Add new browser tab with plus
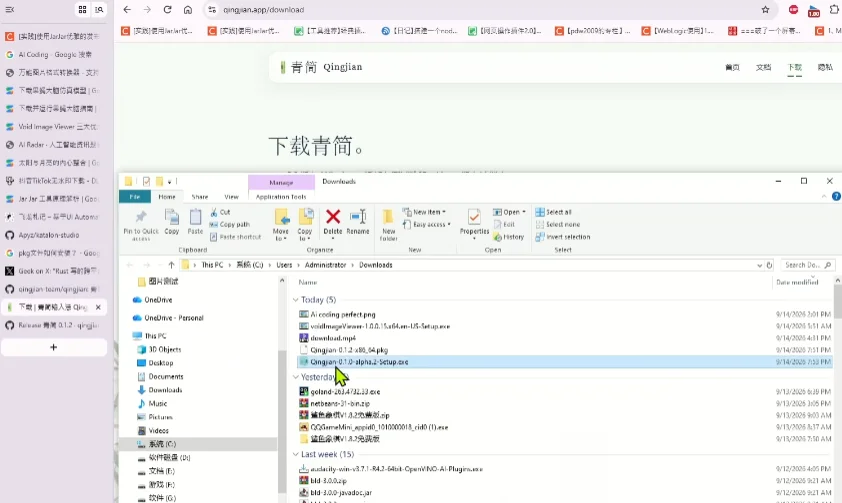The height and width of the screenshot is (503, 842). point(54,347)
